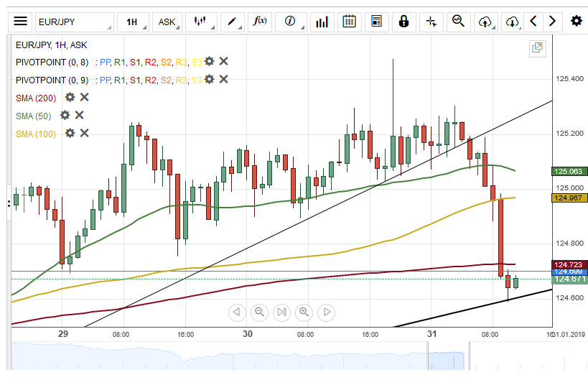
Task: Open SMA (200) indicator settings gear
Action: tap(70, 97)
